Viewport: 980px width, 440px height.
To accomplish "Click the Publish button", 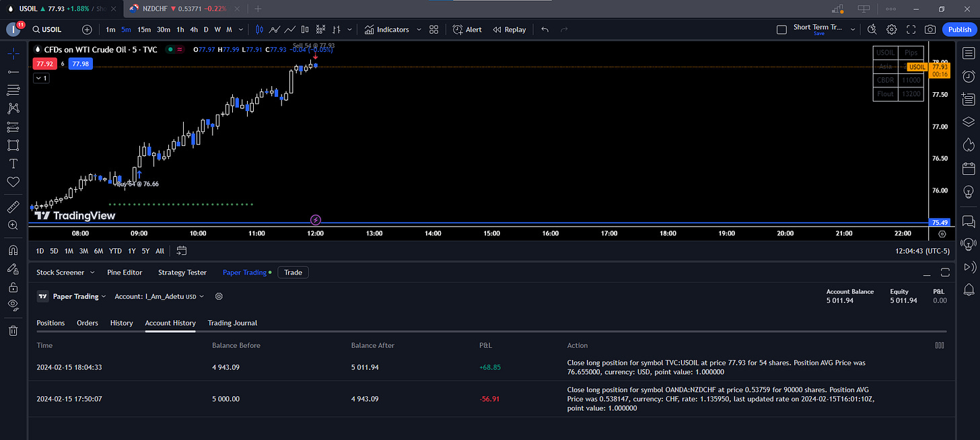I will (959, 30).
